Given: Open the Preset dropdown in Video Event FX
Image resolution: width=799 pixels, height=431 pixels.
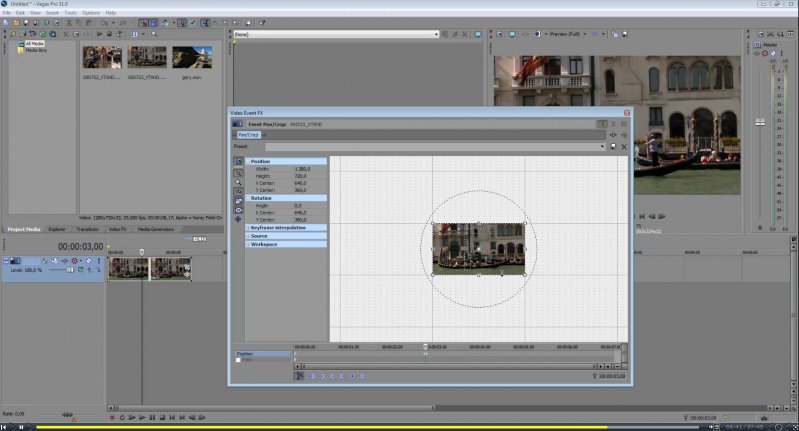Looking at the screenshot, I should pyautogui.click(x=602, y=146).
